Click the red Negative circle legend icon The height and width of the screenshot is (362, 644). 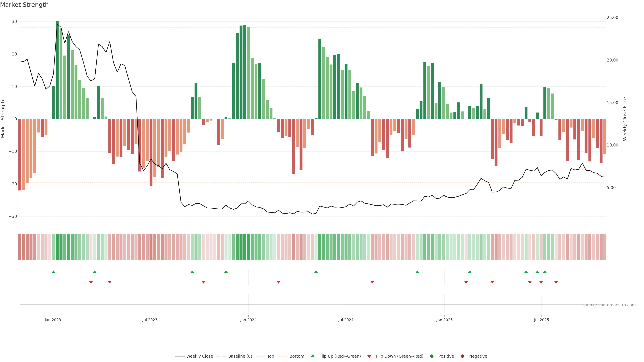coord(462,356)
